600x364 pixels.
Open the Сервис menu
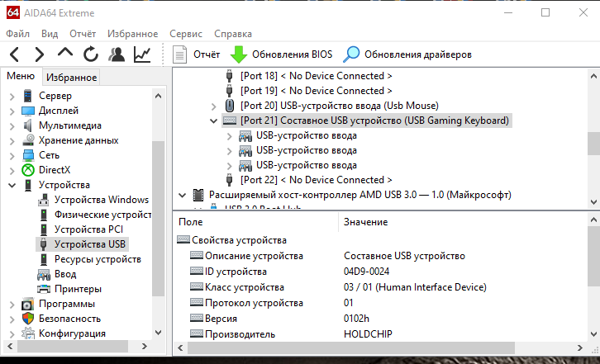[186, 34]
